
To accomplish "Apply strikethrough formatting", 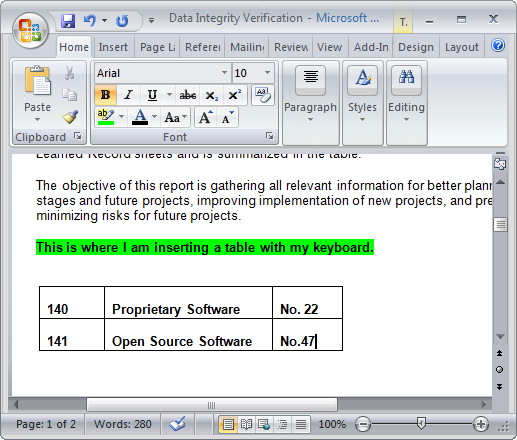I will (x=188, y=95).
